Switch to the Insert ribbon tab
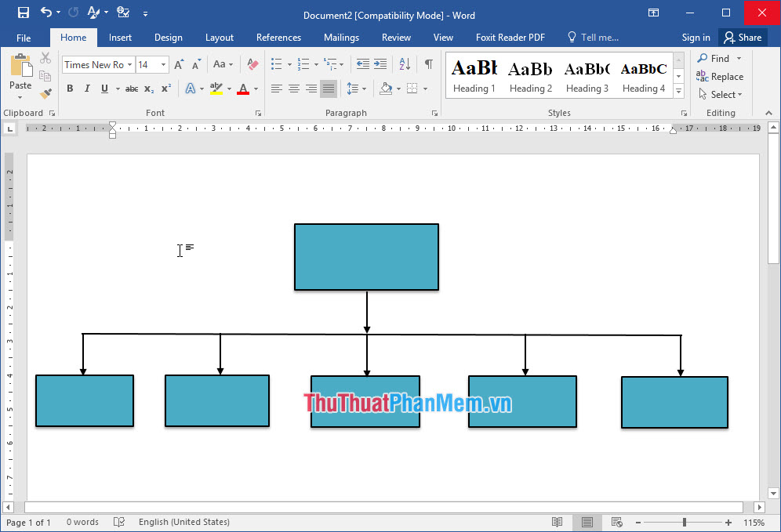781x532 pixels. (x=120, y=37)
